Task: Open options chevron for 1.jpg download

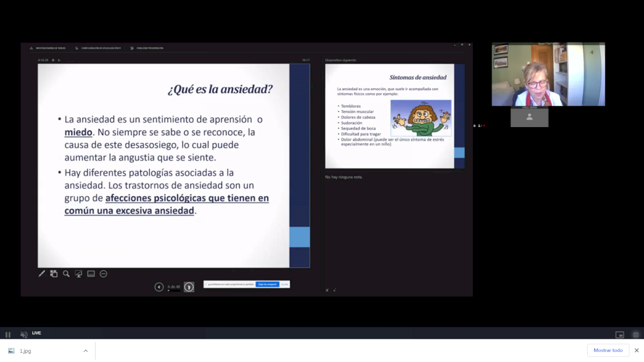Action: tap(85, 351)
